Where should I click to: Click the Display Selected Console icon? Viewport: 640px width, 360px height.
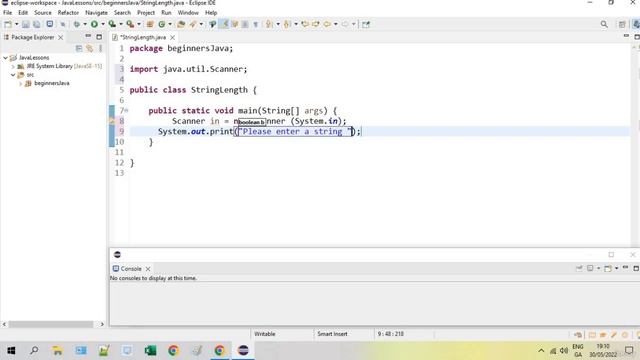pyautogui.click(x=590, y=268)
